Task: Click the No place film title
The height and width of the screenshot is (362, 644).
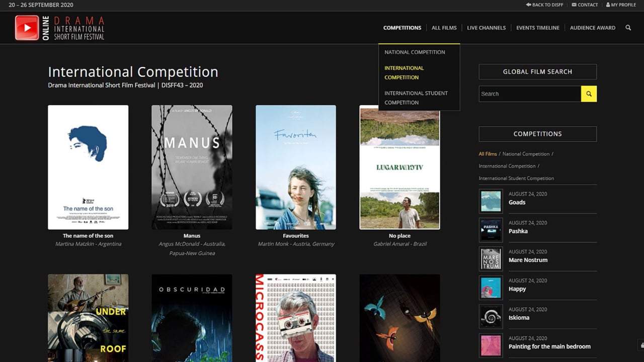Action: tap(399, 236)
